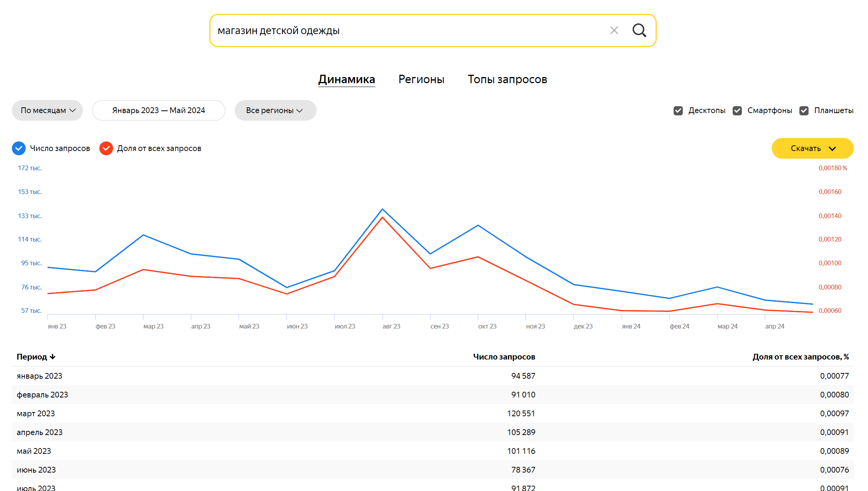Click the magnifying glass search icon
The width and height of the screenshot is (868, 491).
click(x=639, y=30)
